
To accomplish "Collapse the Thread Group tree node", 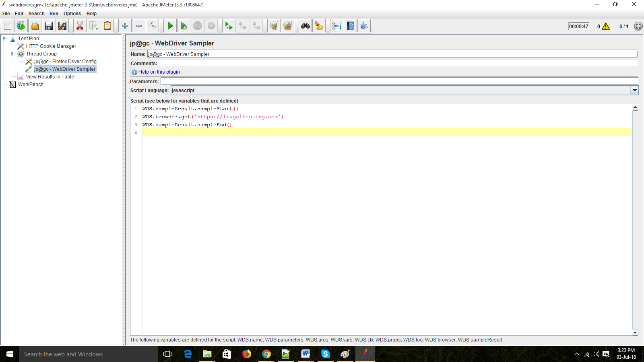I will 12,54.
